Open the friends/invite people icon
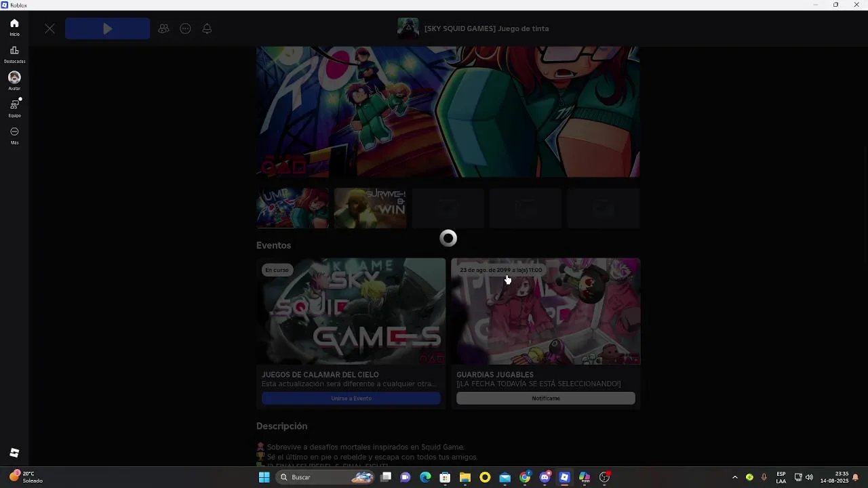 point(163,28)
